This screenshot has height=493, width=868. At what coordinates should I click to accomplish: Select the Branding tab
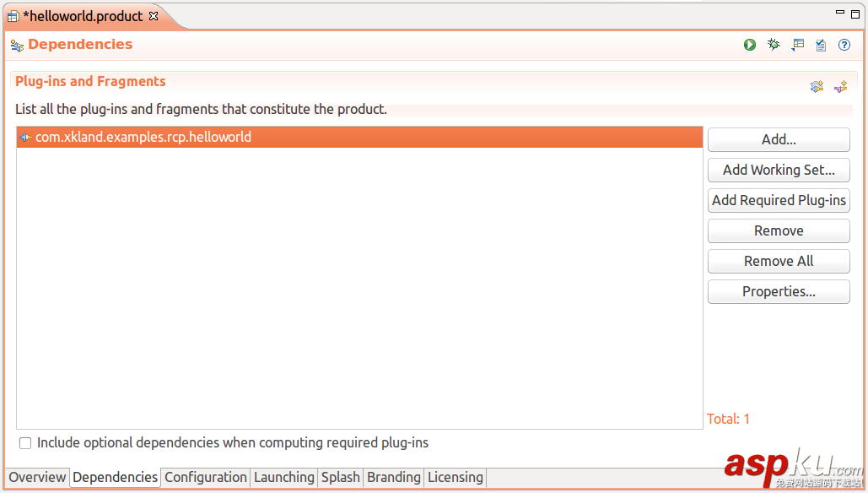[x=393, y=478]
